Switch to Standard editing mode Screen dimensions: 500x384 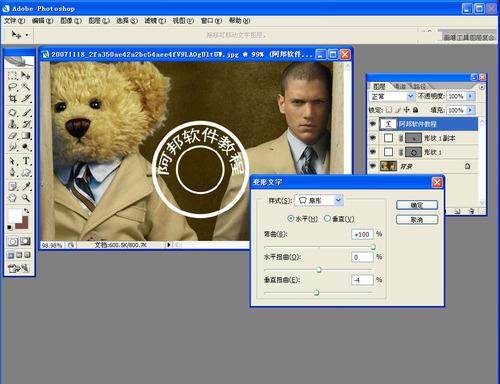pos(13,241)
